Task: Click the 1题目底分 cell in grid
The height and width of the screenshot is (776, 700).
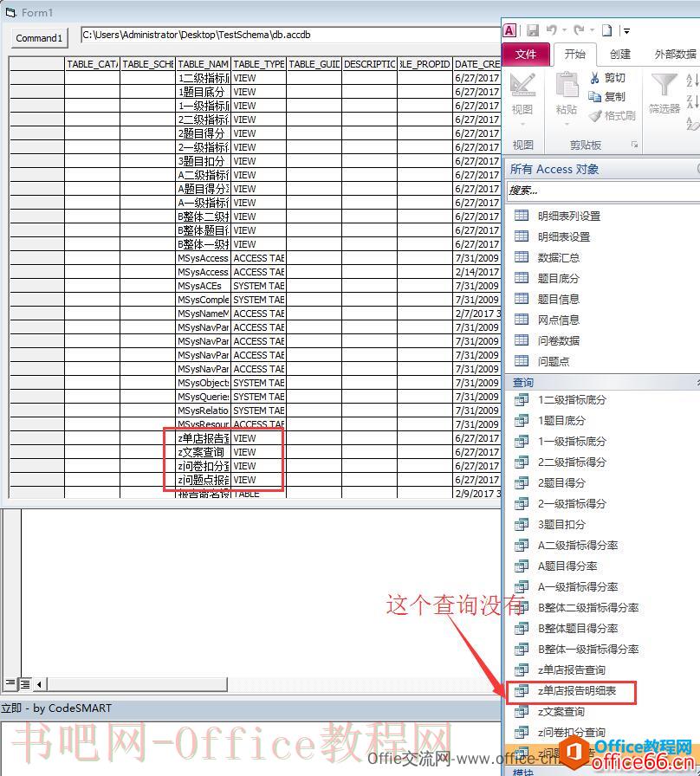Action: 204,92
